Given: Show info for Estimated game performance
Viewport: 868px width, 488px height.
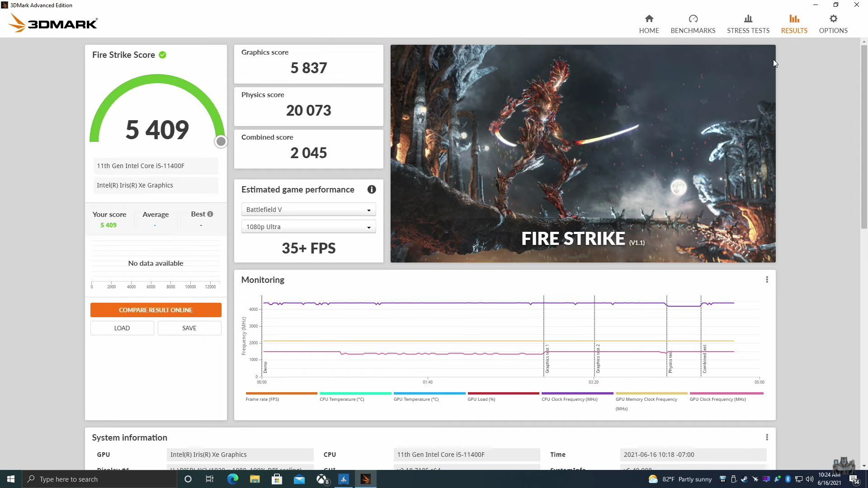Looking at the screenshot, I should pos(372,189).
